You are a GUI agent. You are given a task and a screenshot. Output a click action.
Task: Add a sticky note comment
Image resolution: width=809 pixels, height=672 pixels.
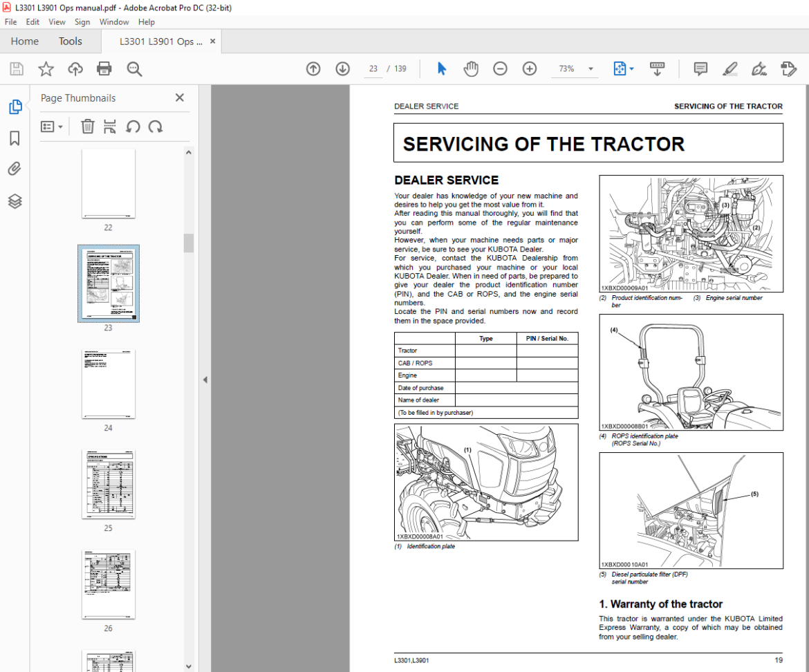point(700,68)
